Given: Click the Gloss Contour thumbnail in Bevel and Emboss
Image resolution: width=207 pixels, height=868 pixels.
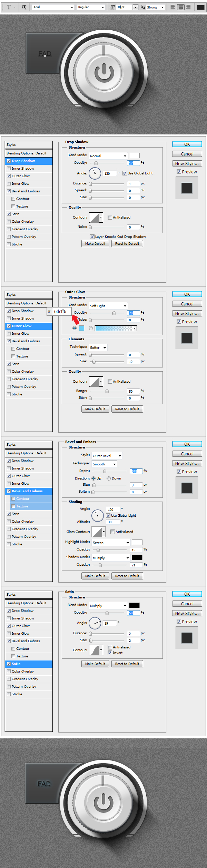Looking at the screenshot, I should pyautogui.click(x=97, y=532).
